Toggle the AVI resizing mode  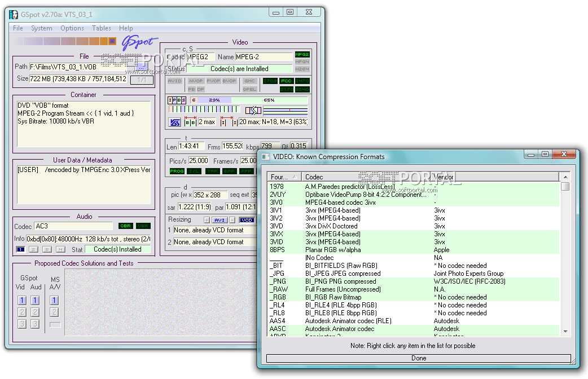[x=218, y=220]
